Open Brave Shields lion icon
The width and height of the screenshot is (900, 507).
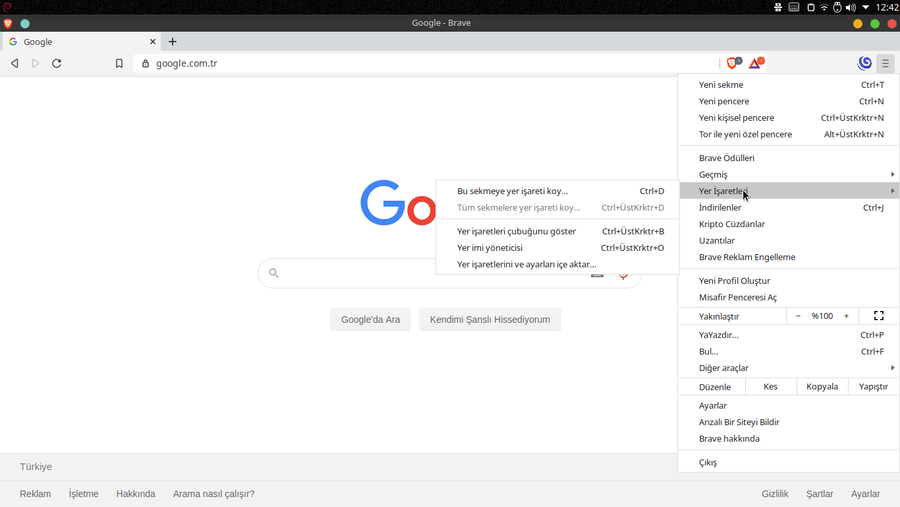tap(734, 63)
